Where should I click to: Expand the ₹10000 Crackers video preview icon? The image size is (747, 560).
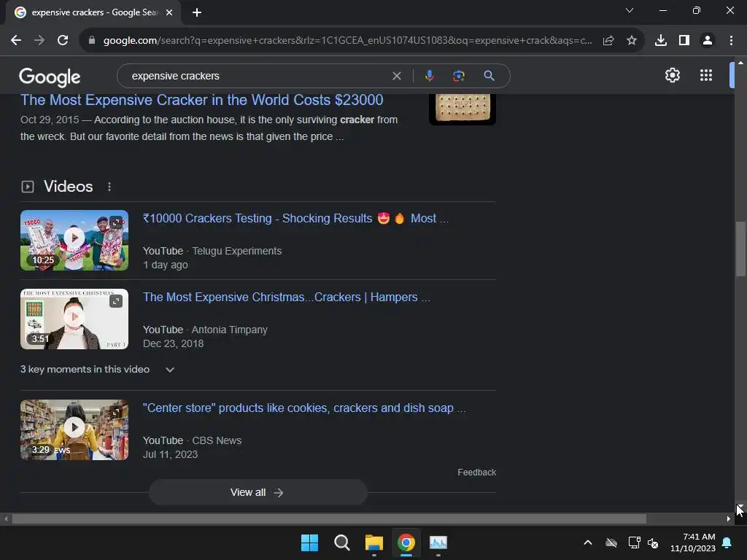(x=116, y=222)
